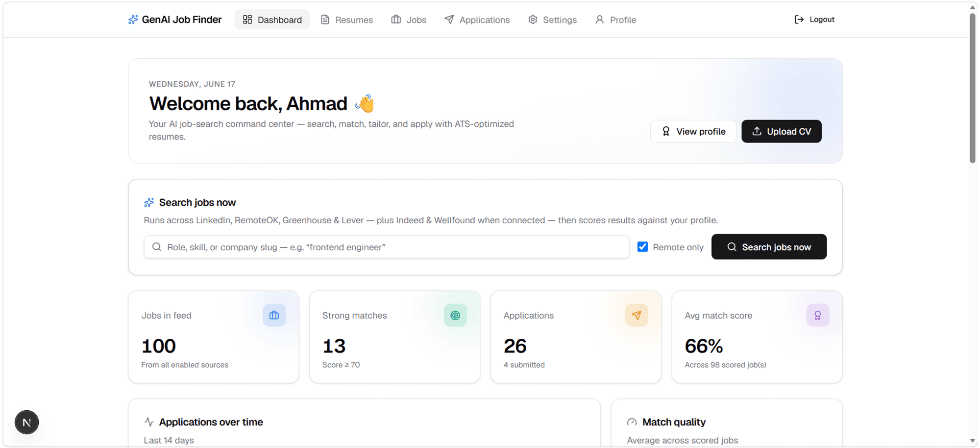Image resolution: width=980 pixels, height=448 pixels.
Task: Click the "WEDNESDAY, JUNE 17" date label
Action: point(192,84)
